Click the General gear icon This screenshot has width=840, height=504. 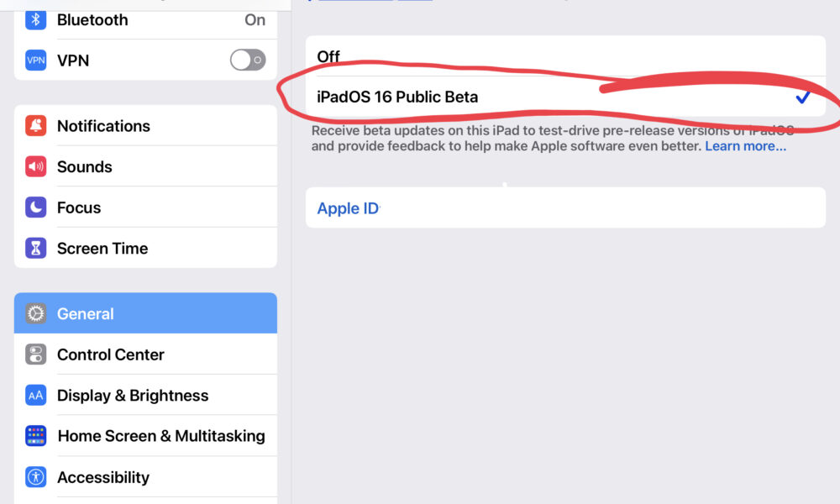pyautogui.click(x=35, y=313)
